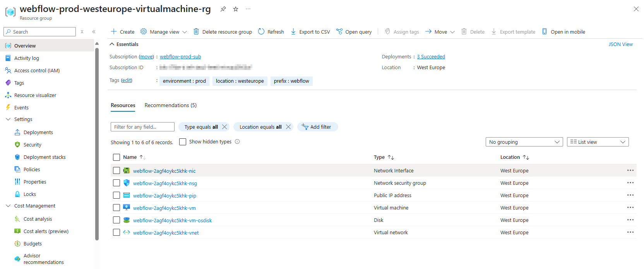644x269 pixels.
Task: Open more actions for the pip row
Action: point(630,195)
